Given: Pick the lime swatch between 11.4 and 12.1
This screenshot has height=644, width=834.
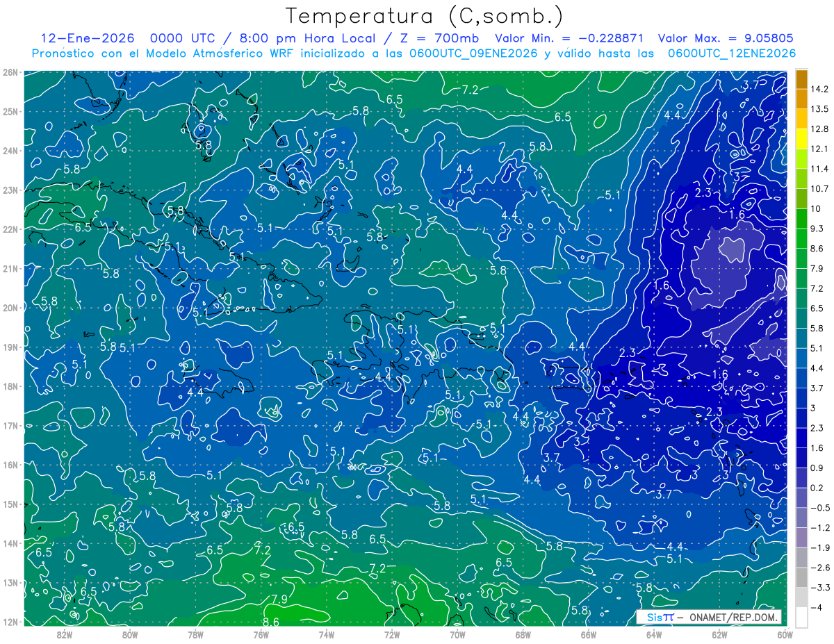Looking at the screenshot, I should [x=801, y=159].
